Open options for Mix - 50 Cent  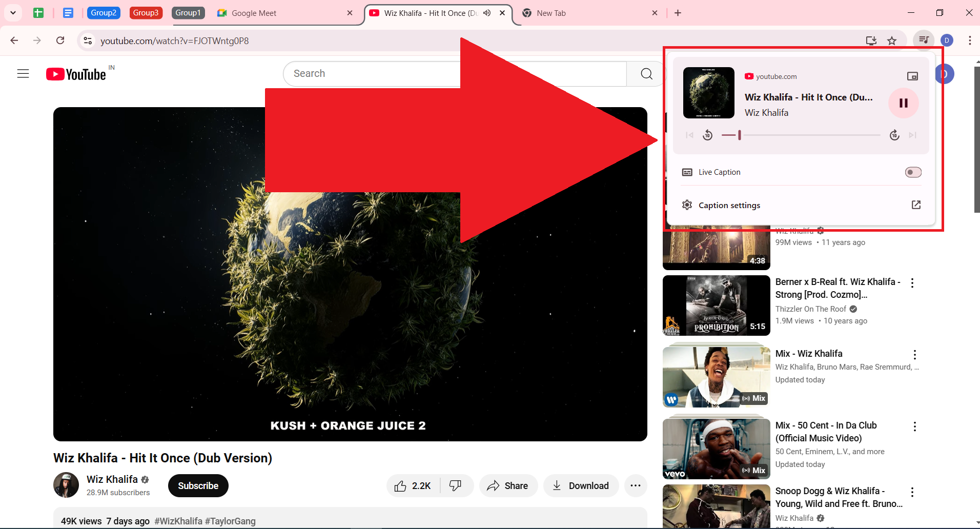915,426
